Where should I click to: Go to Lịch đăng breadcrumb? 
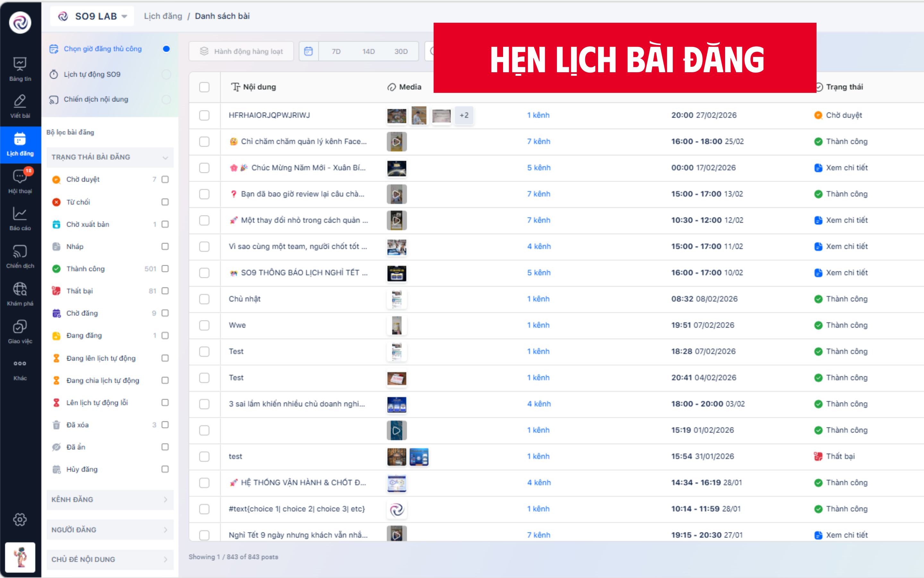click(163, 16)
